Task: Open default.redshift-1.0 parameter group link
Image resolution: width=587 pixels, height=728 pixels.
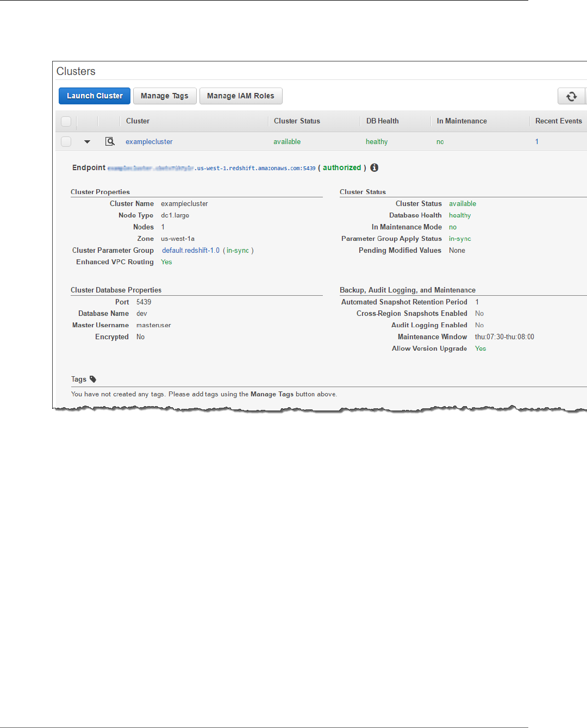Action: pos(191,250)
